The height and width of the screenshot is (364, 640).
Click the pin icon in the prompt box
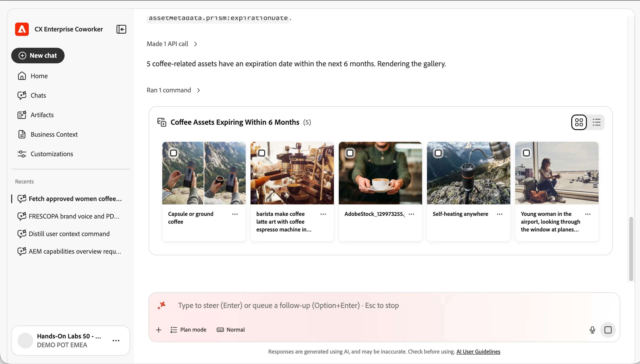[x=162, y=305]
